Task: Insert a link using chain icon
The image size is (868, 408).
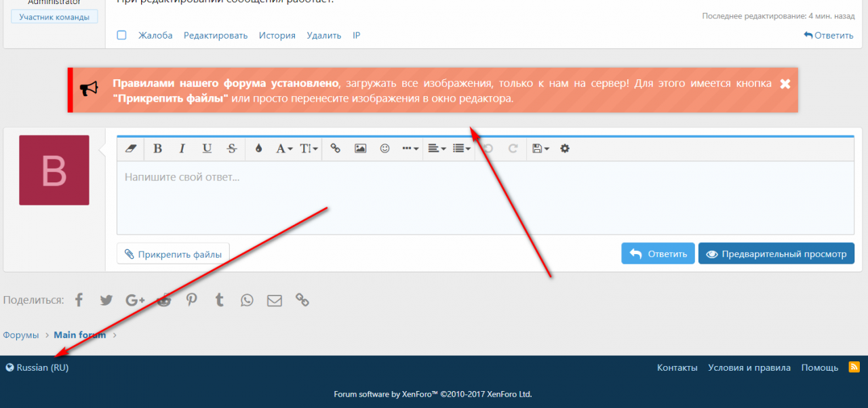Action: coord(335,148)
